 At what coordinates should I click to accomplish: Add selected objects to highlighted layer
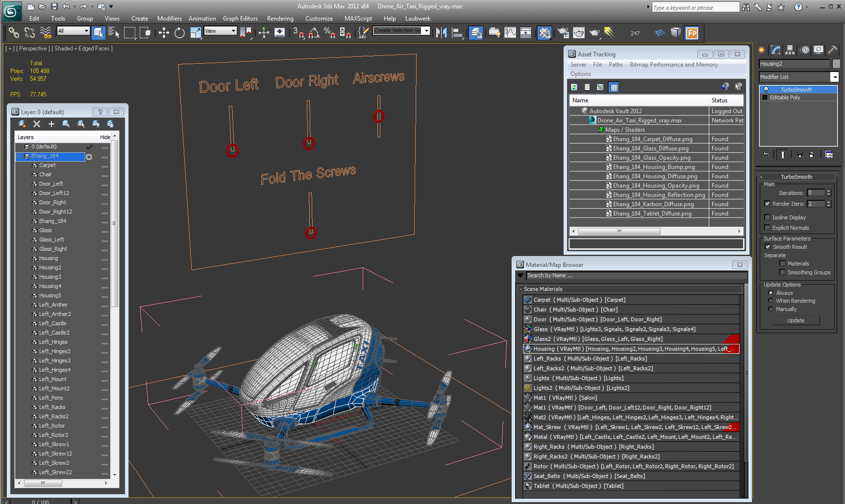[x=51, y=124]
